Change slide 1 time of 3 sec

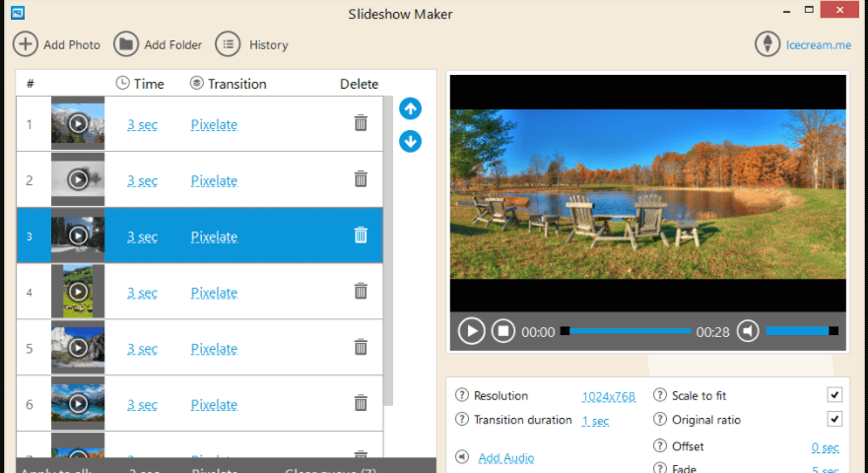(142, 124)
